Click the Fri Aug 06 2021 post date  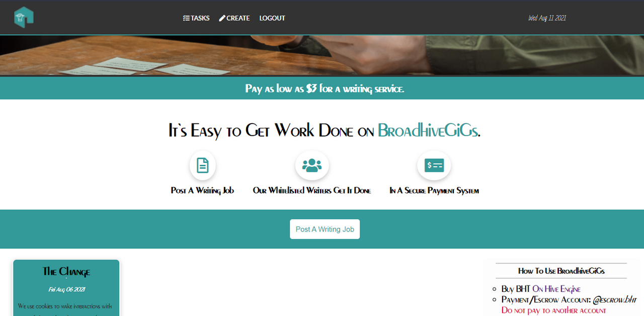(66, 289)
